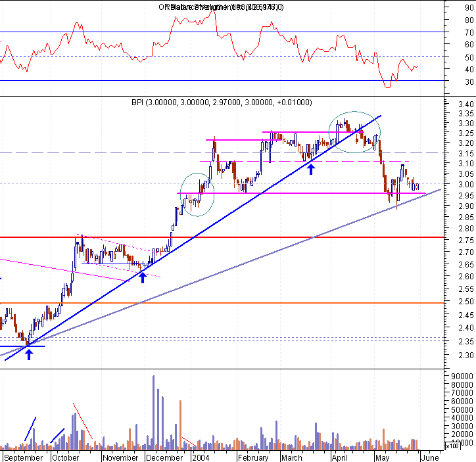Viewport: 476px width, 462px height.
Task: Click the March month label
Action: click(x=291, y=457)
